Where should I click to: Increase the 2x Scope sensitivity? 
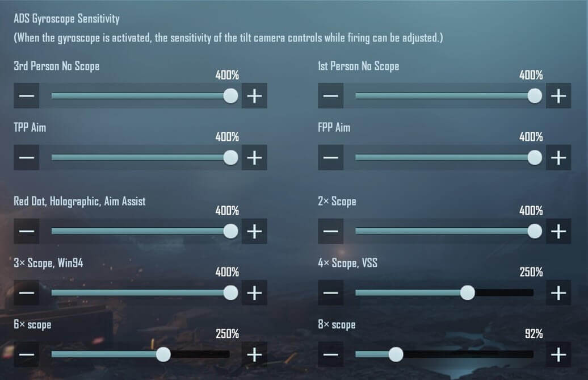coord(558,231)
